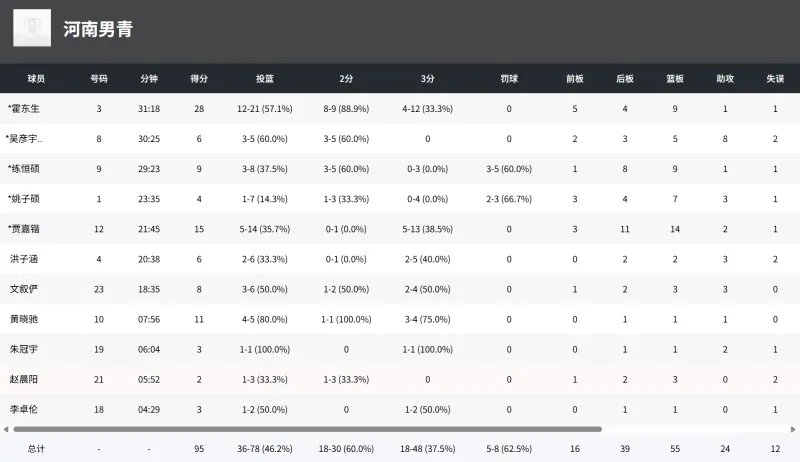Click total points value 95
Image resolution: width=800 pixels, height=462 pixels.
click(199, 449)
